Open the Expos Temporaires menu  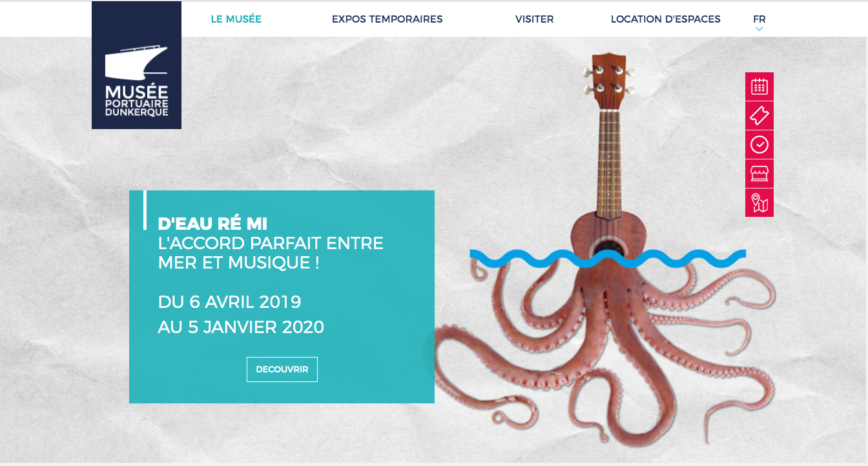(x=387, y=19)
